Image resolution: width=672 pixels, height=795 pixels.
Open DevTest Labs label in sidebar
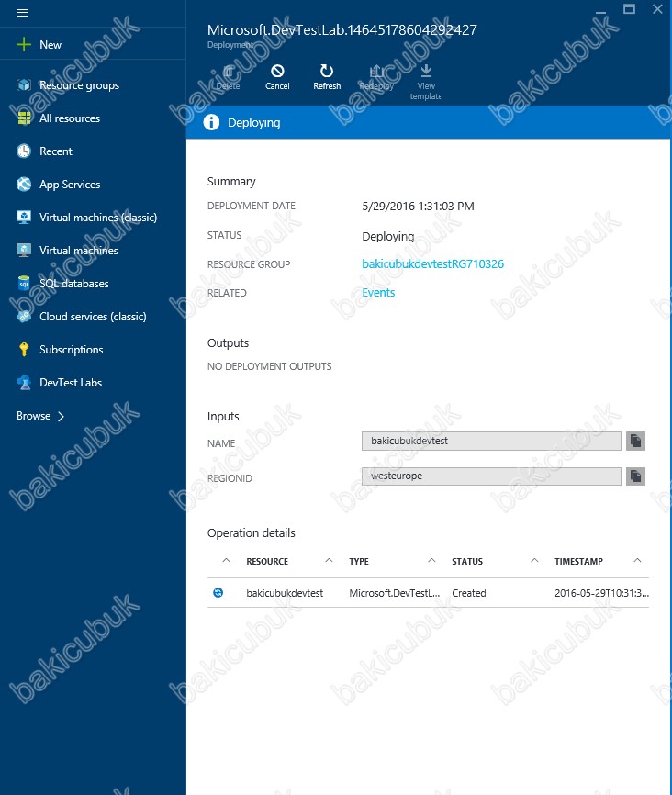pos(71,382)
